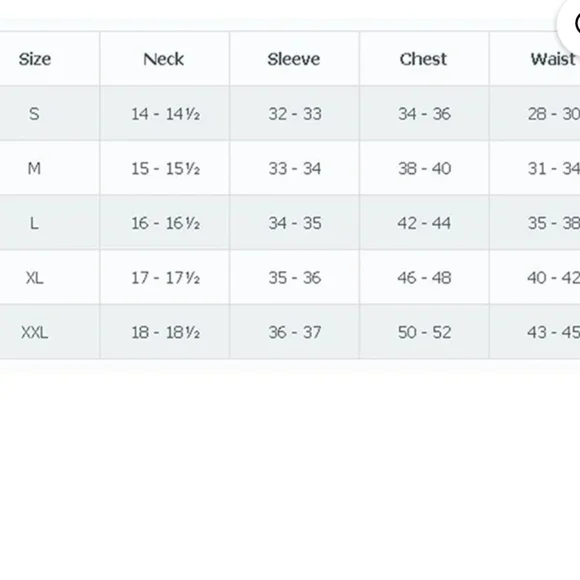This screenshot has height=580, width=580.
Task: Click sleeve measurement 36 - 37 cell
Action: (294, 332)
